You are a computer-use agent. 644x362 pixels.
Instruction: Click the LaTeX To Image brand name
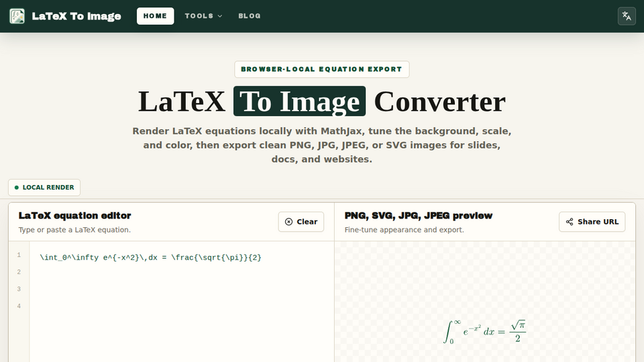tap(76, 16)
